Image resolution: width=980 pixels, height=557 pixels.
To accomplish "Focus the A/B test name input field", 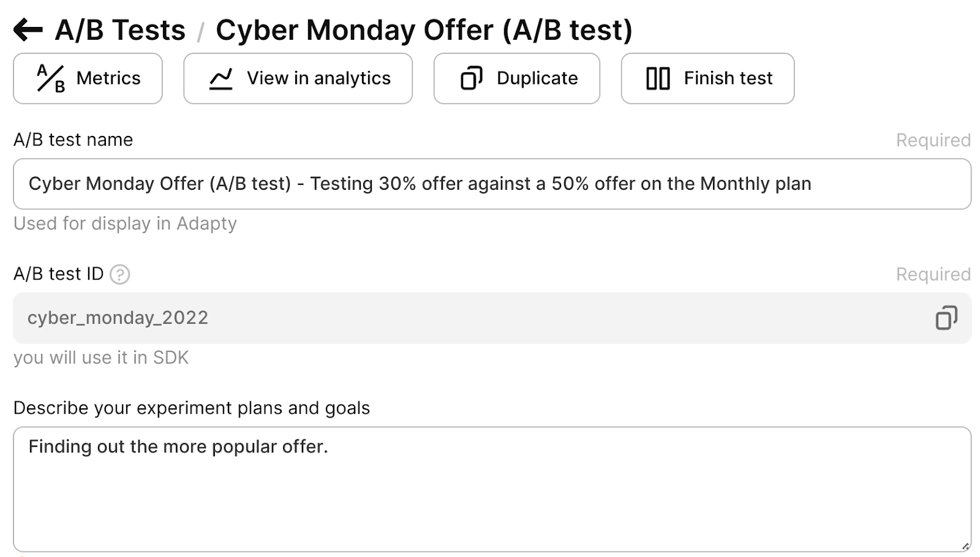I will pyautogui.click(x=492, y=184).
